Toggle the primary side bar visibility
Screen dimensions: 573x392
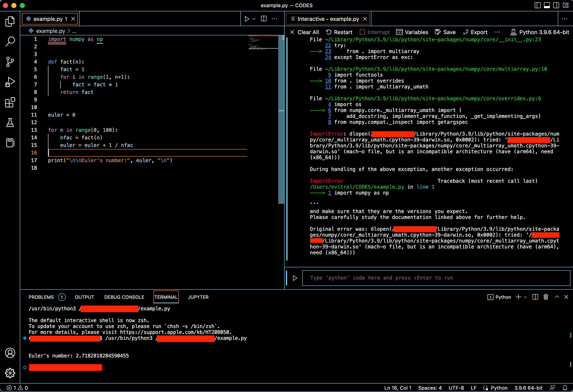tap(537, 5)
